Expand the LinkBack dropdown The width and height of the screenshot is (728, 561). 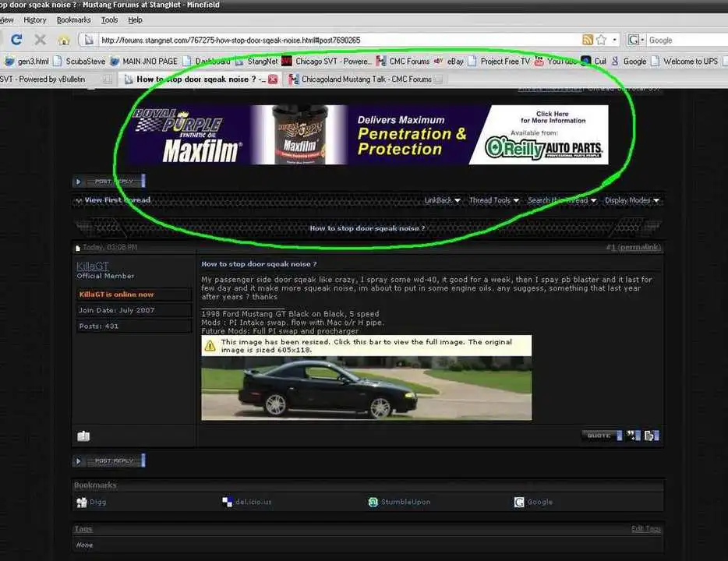[443, 200]
